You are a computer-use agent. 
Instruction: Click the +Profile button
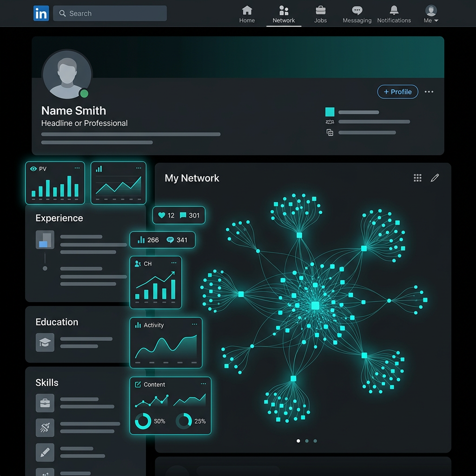pos(397,92)
